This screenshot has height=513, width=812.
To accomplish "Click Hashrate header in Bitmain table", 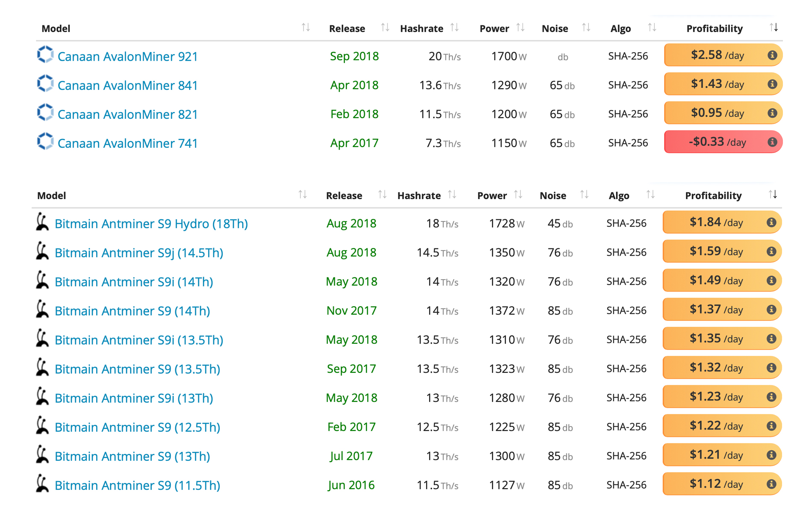I will 419,196.
